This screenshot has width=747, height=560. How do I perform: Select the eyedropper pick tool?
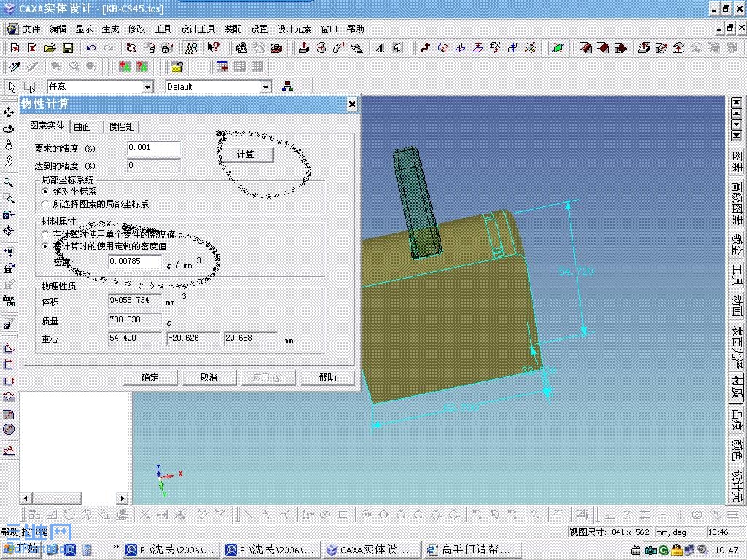point(15,66)
